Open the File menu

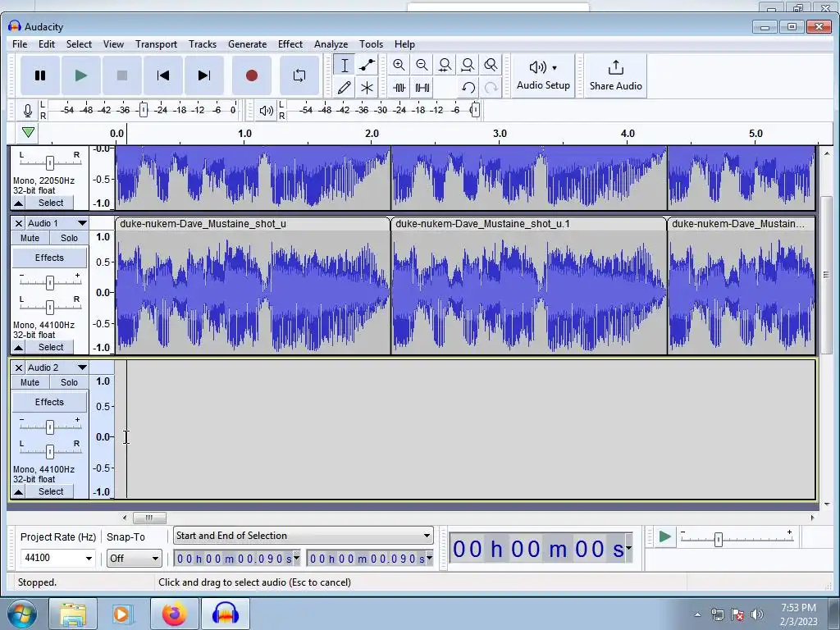[x=20, y=44]
